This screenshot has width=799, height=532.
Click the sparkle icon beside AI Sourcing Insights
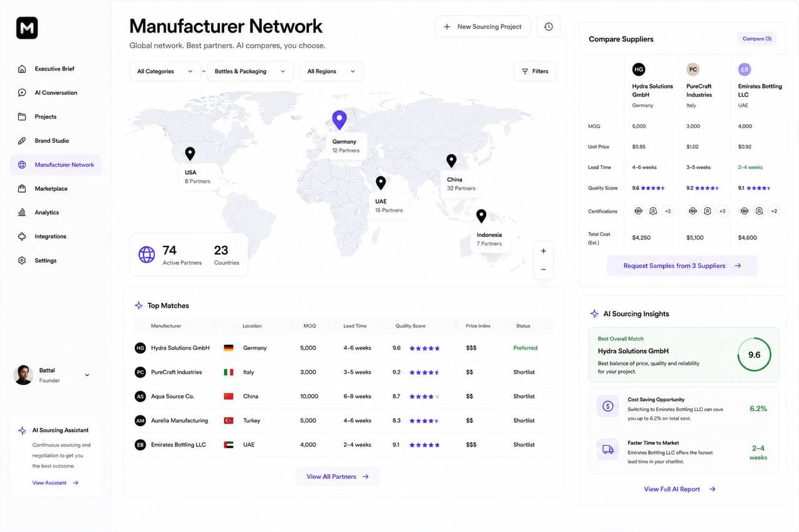tap(594, 314)
